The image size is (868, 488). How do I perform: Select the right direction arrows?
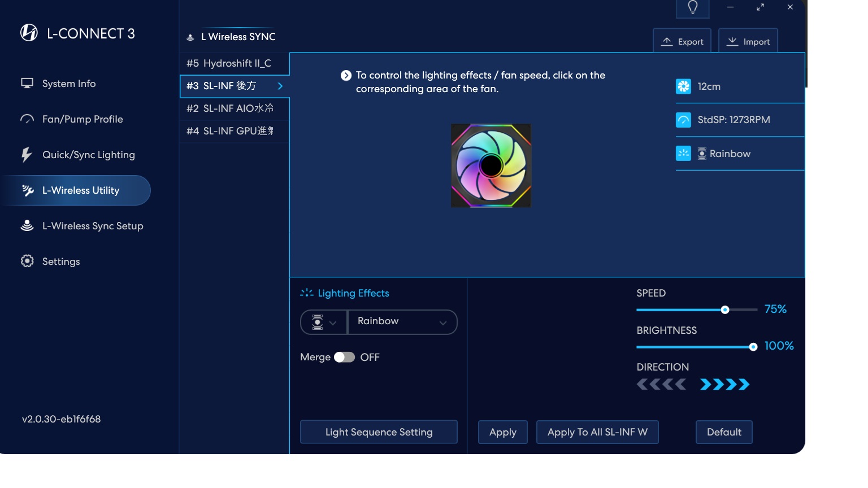pyautogui.click(x=724, y=385)
